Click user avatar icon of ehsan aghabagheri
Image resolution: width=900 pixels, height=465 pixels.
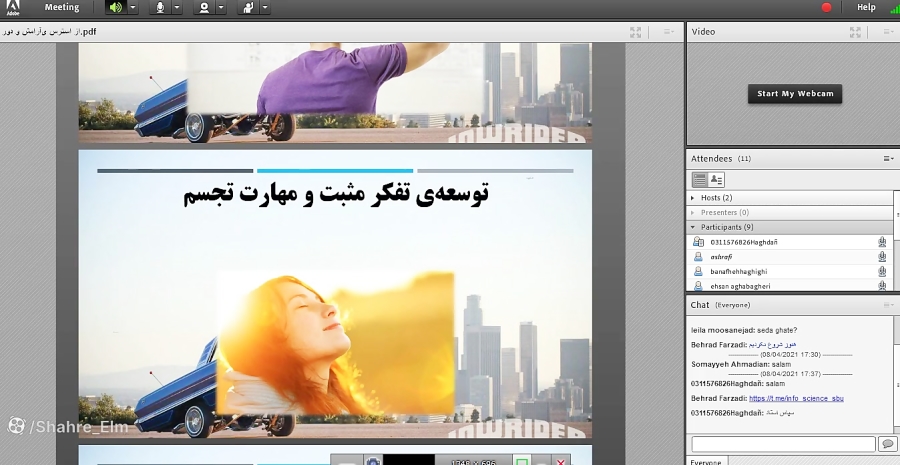[x=698, y=285]
